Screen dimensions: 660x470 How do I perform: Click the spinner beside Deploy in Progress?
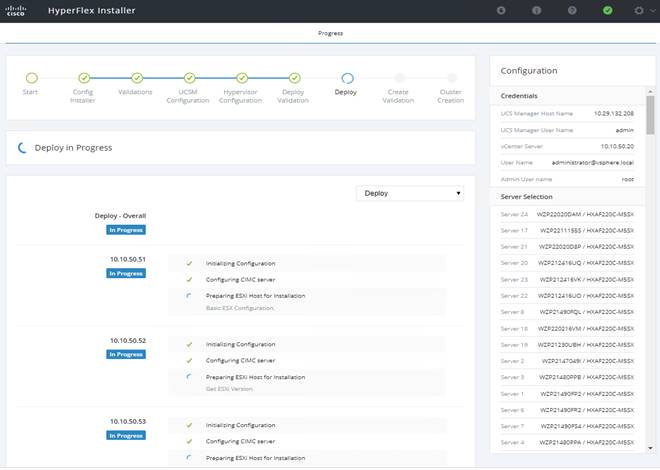pyautogui.click(x=22, y=148)
